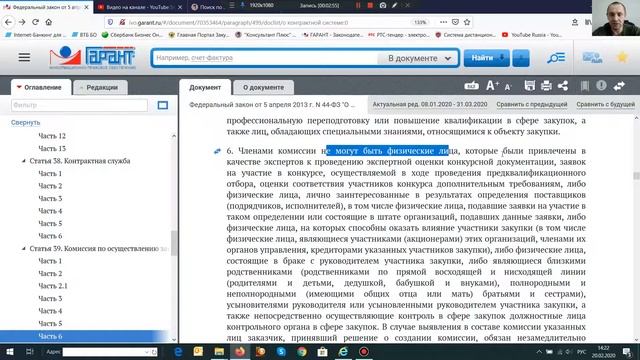Click the document vertical scrollbar thumb
Viewport: 640px width, 360px height.
(x=636, y=176)
